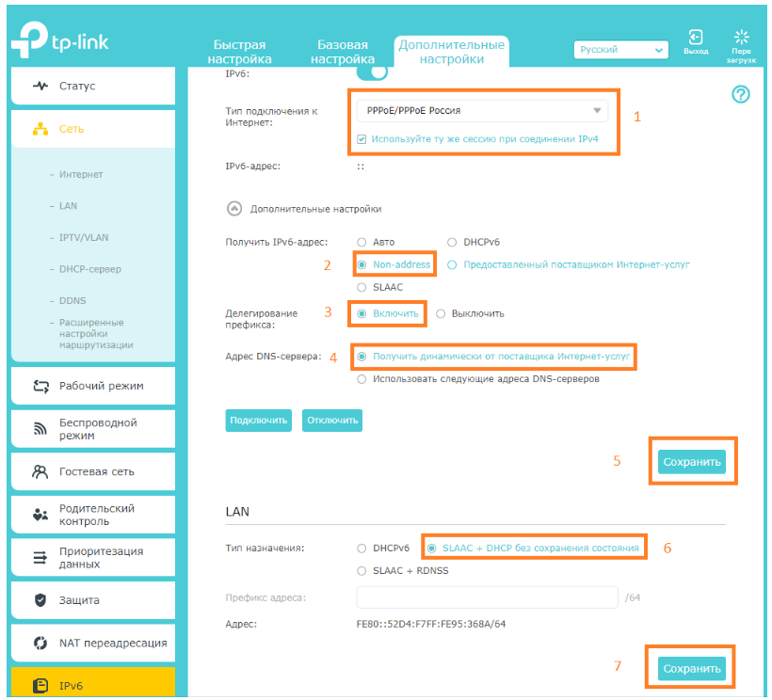The height and width of the screenshot is (700, 772).
Task: Save the LAN settings with bottom Сохранить
Action: pos(692,669)
